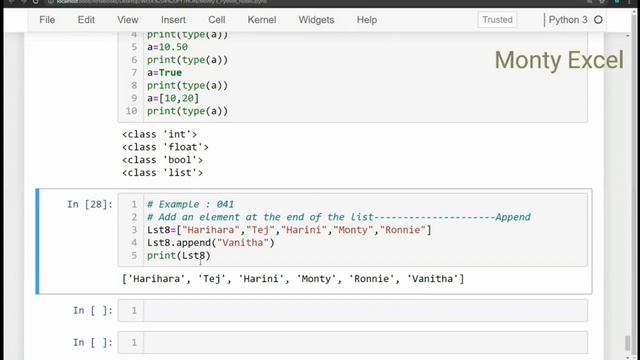This screenshot has width=640, height=360.
Task: Click the kernel idle indicator circle
Action: point(598,20)
